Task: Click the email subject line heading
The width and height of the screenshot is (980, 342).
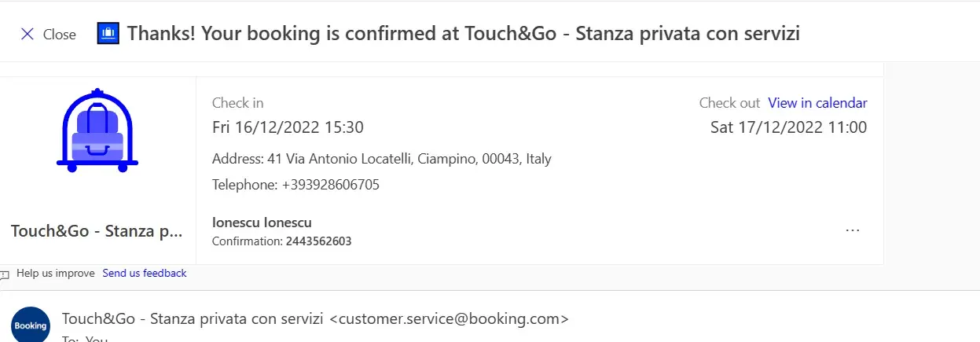Action: click(464, 33)
